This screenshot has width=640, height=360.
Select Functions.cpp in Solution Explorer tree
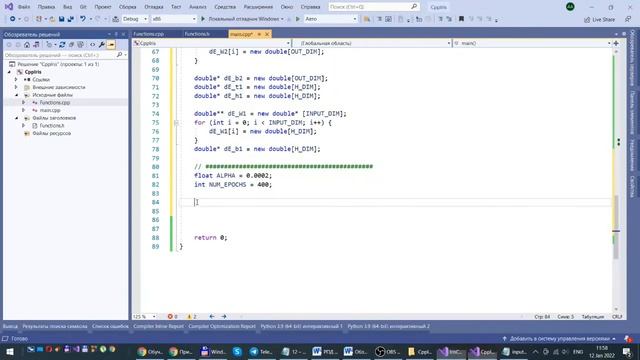point(55,102)
